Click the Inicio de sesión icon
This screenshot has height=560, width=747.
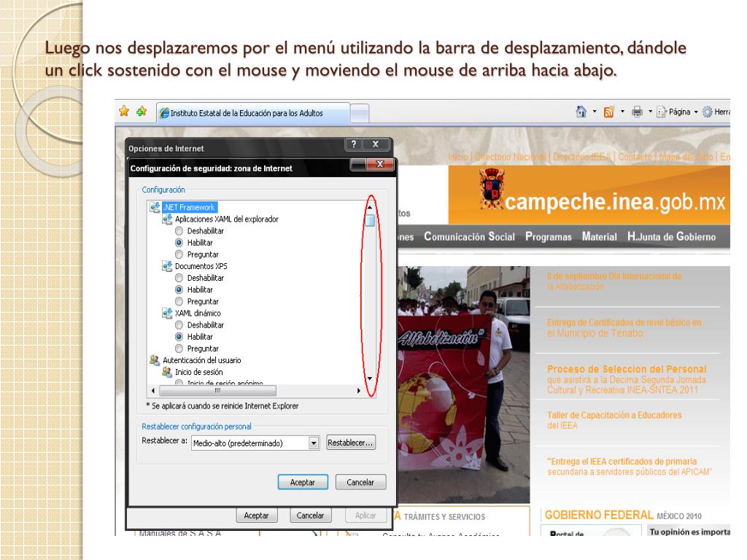(167, 372)
